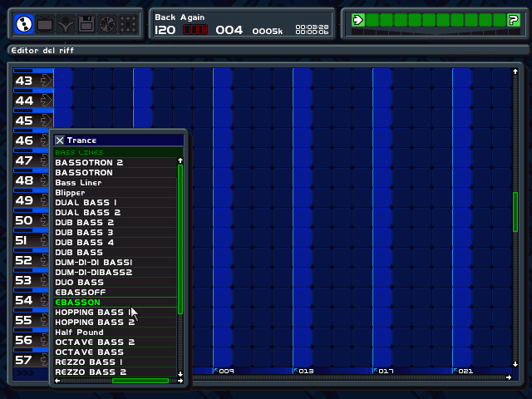Viewport: 532px width, 399px height.
Task: Click the arrow icon on row 43
Action: [46, 81]
